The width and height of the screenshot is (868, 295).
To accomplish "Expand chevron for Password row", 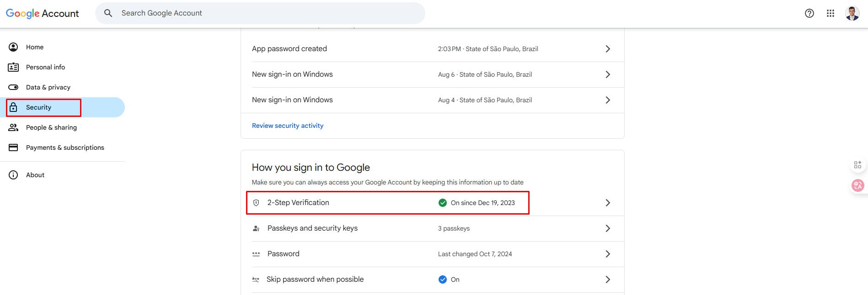I will tap(608, 254).
